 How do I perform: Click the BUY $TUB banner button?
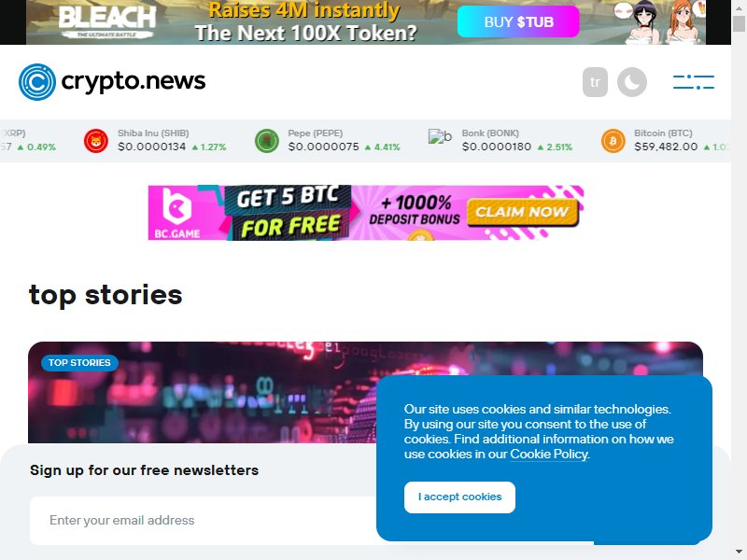click(518, 21)
